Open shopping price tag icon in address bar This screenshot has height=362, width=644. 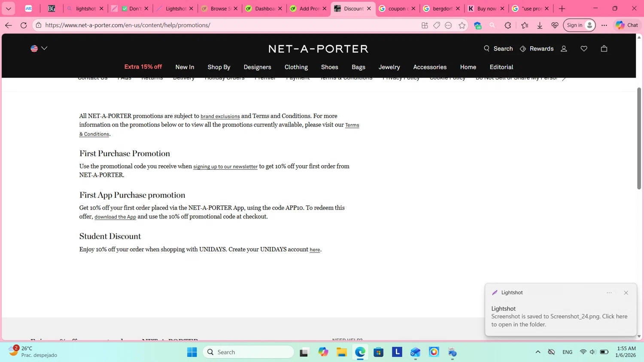click(x=437, y=25)
